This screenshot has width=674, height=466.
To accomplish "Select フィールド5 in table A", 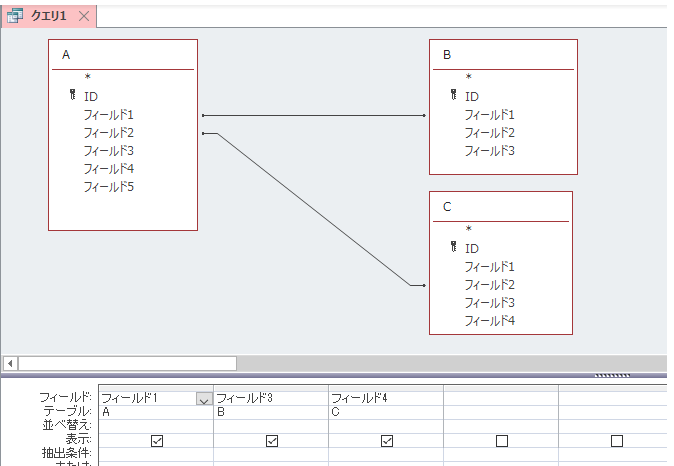I will [108, 187].
